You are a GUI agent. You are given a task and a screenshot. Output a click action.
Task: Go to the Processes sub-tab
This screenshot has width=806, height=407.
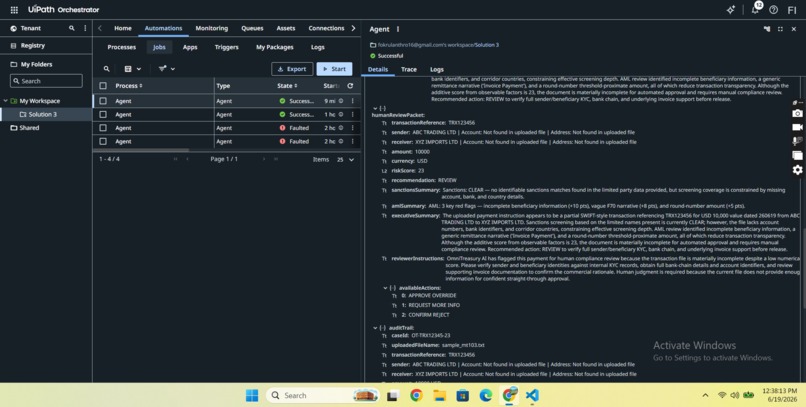[x=122, y=47]
